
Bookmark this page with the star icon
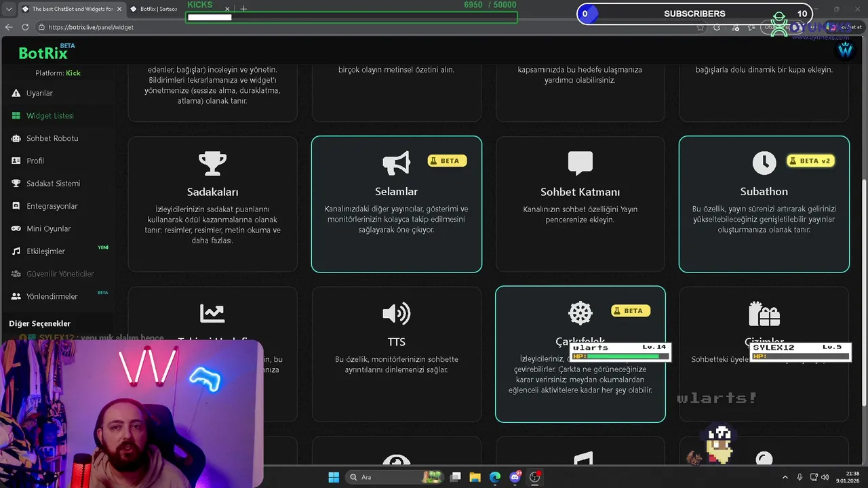click(x=701, y=27)
